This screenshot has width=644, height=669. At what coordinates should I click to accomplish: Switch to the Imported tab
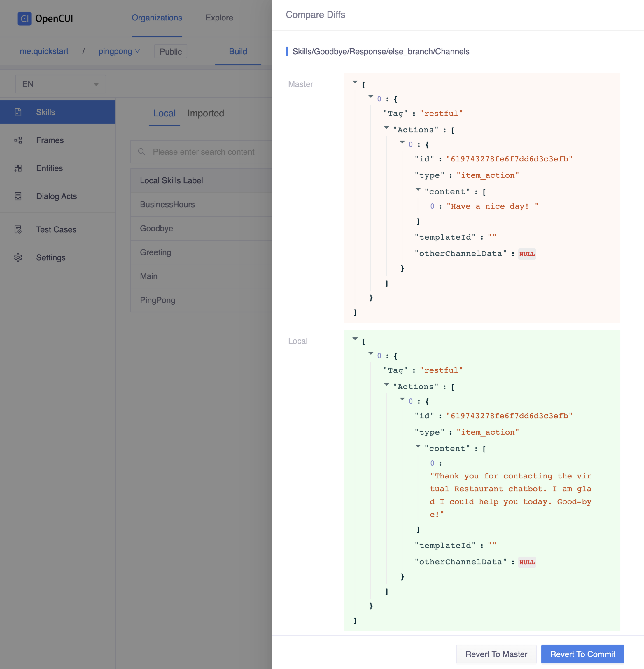coord(205,113)
